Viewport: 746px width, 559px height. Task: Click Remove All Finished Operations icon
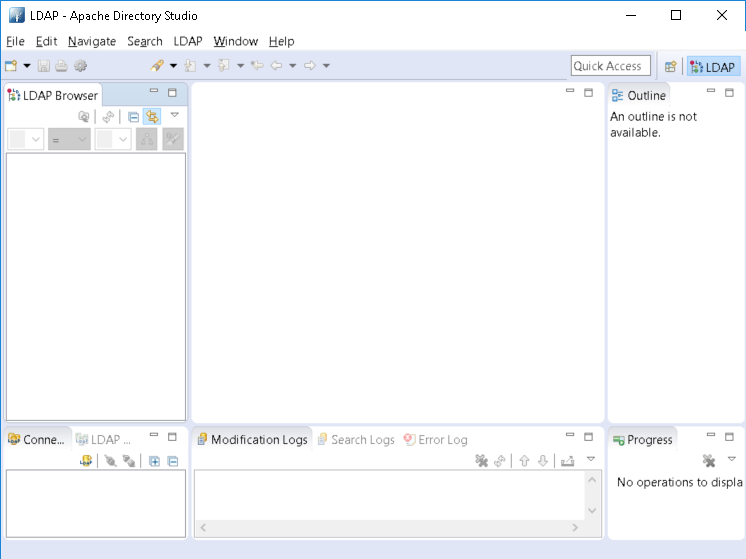pyautogui.click(x=709, y=461)
